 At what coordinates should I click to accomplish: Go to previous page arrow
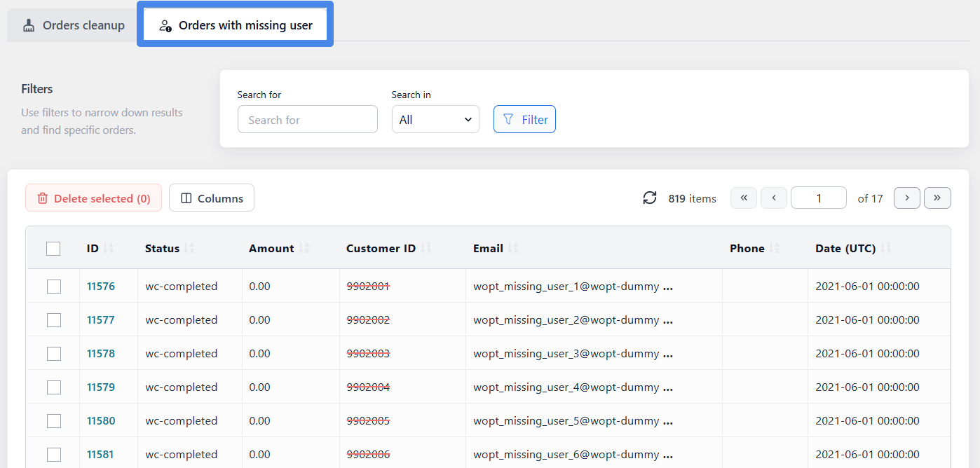774,198
